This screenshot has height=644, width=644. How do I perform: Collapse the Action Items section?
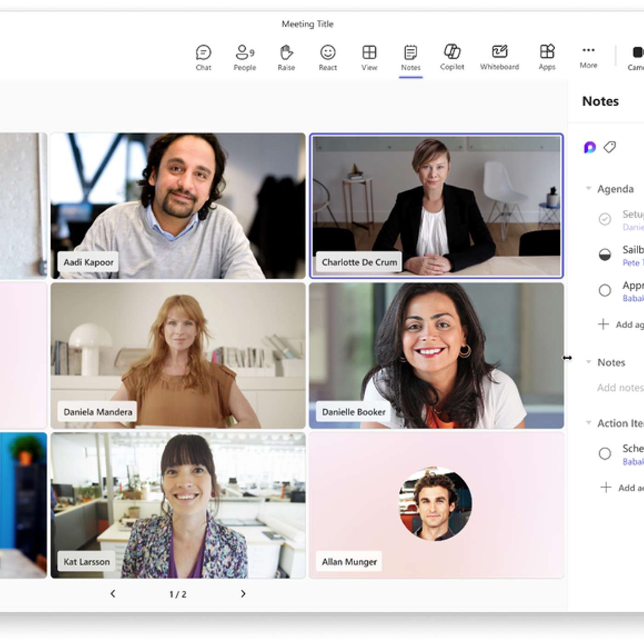588,423
